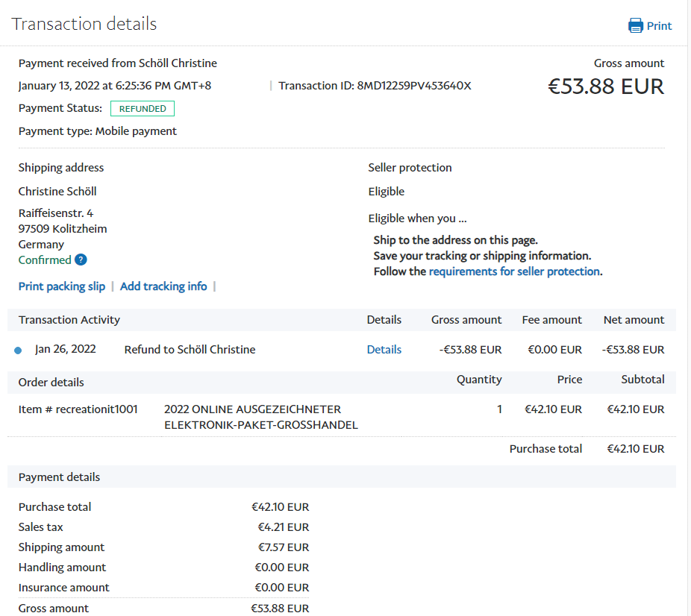Click the Payment details section header

click(x=59, y=477)
